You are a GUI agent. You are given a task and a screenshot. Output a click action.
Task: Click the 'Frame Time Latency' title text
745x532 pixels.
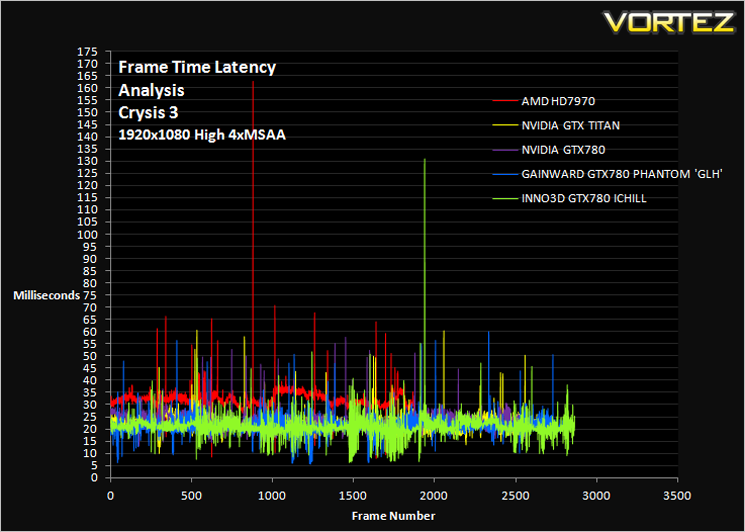[x=197, y=67]
